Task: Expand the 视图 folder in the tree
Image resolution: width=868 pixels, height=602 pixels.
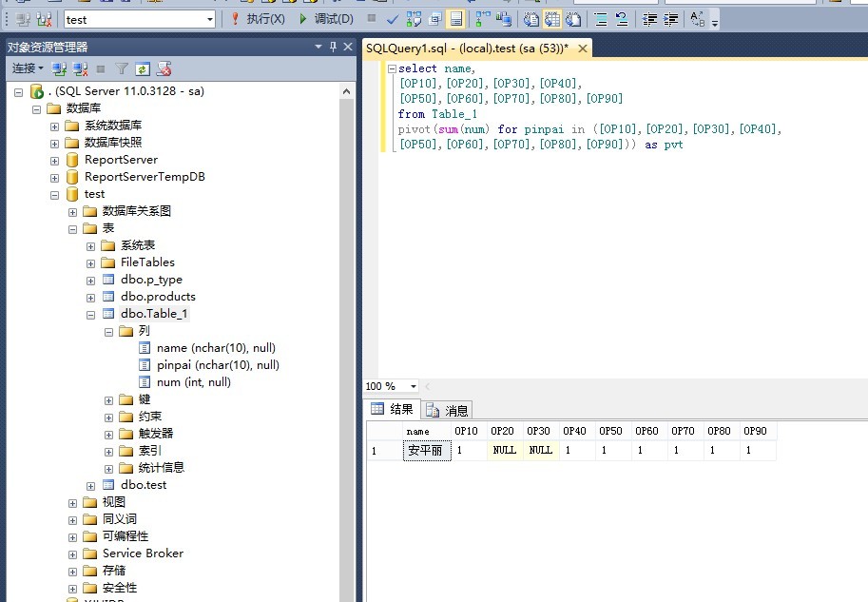Action: (73, 502)
